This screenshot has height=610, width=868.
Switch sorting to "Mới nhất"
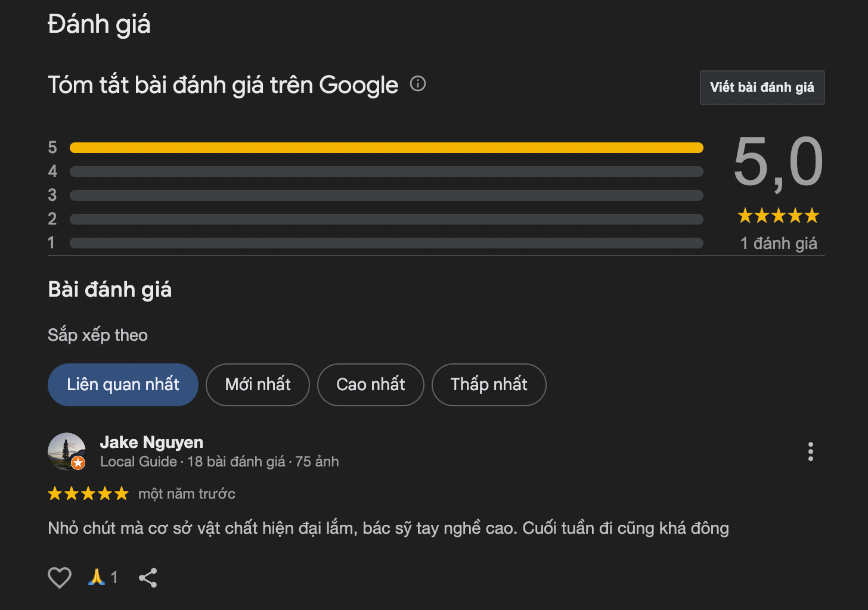click(258, 385)
